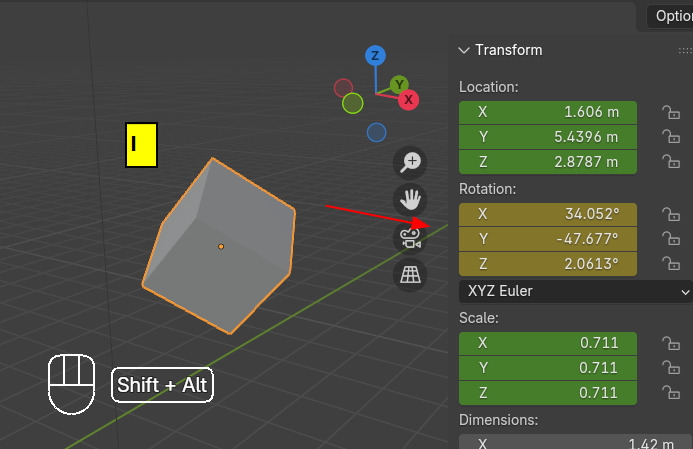The width and height of the screenshot is (693, 449).
Task: Lock Rotation Y value
Action: [x=671, y=239]
